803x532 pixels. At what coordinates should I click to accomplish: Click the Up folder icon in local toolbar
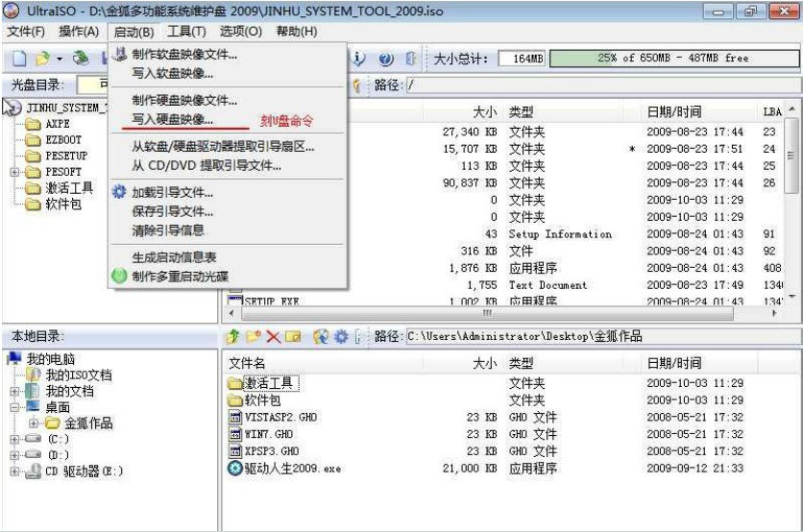click(x=233, y=336)
